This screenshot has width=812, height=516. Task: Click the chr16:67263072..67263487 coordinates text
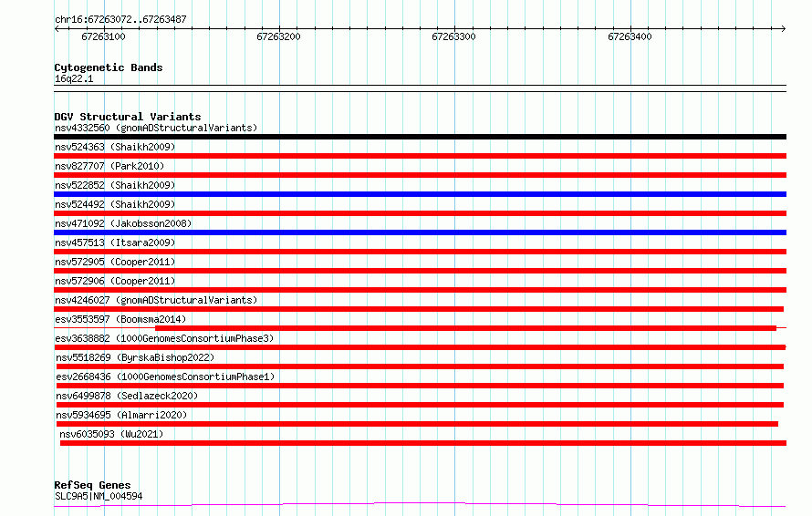[120, 20]
